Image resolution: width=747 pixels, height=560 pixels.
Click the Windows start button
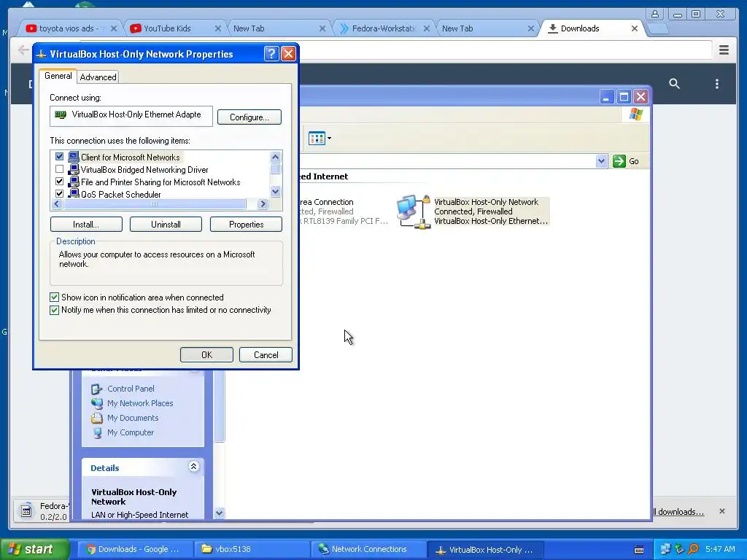(34, 549)
